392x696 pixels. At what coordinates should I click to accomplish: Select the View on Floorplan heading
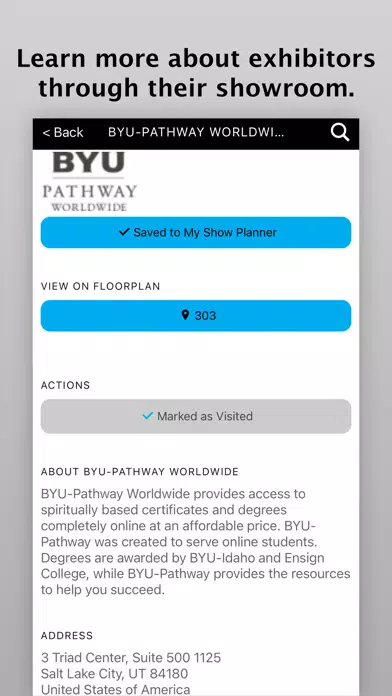tap(100, 286)
